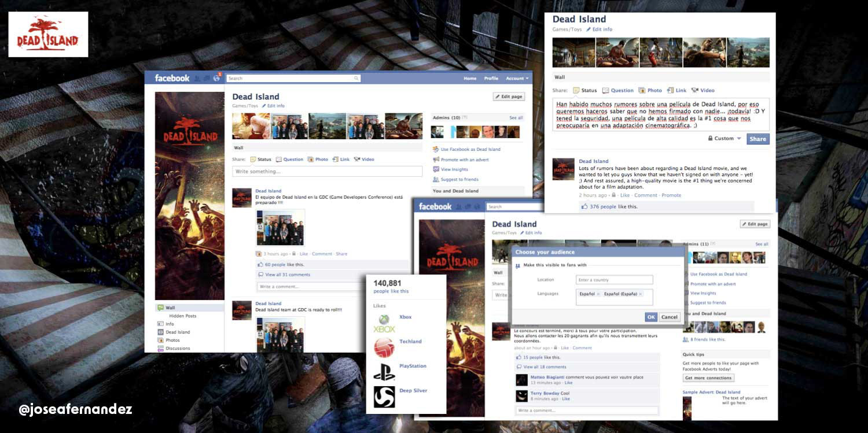Viewport: 868px width, 433px height.
Task: Click the Discussions icon in left sidebar
Action: (x=160, y=348)
